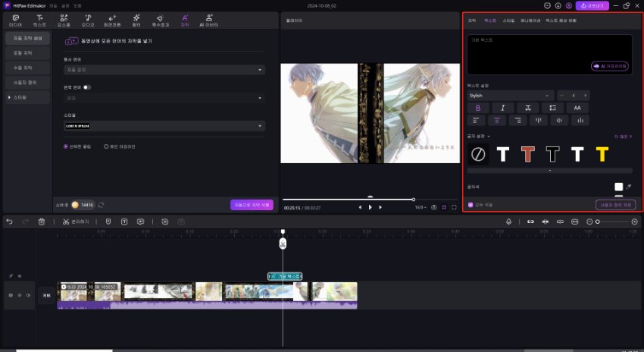Open the Filter (필터) tool tab
This screenshot has width=644, height=352.
click(x=136, y=19)
